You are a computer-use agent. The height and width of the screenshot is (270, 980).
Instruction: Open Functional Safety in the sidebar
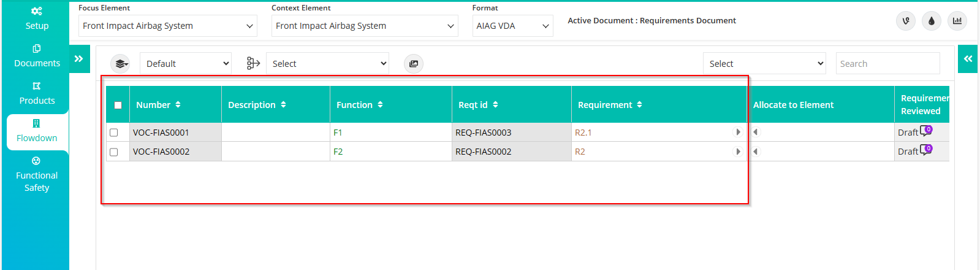click(37, 174)
